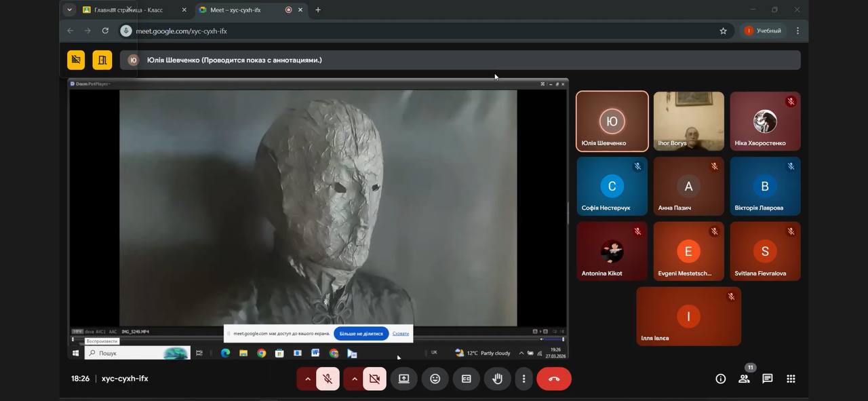Viewport: 868px width, 401px height.
Task: Open the activities grid icon
Action: click(x=791, y=379)
